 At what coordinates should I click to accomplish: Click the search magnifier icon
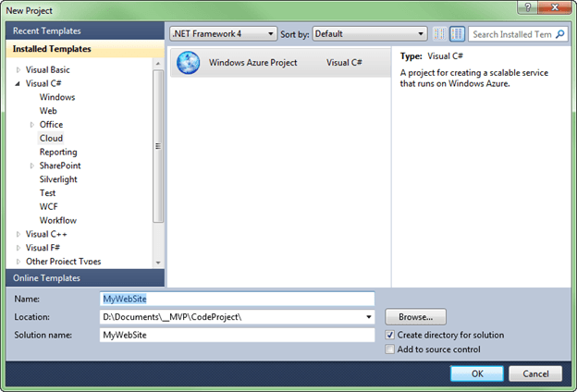click(559, 34)
